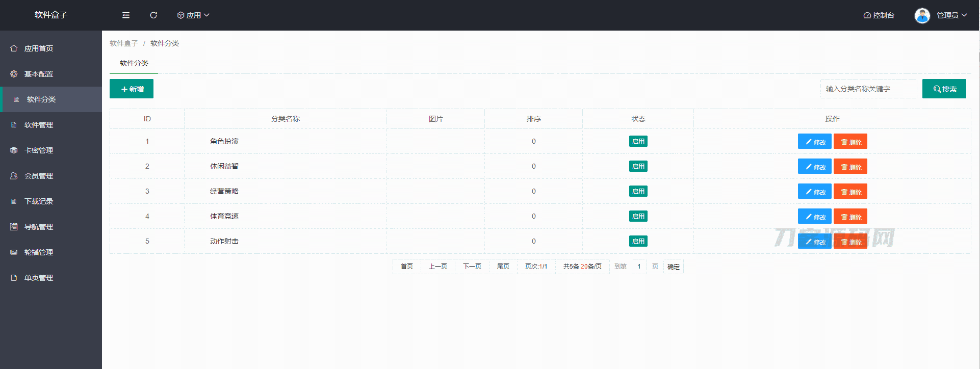Click 删除 for 体育竞速 row
The image size is (980, 369).
pyautogui.click(x=850, y=216)
